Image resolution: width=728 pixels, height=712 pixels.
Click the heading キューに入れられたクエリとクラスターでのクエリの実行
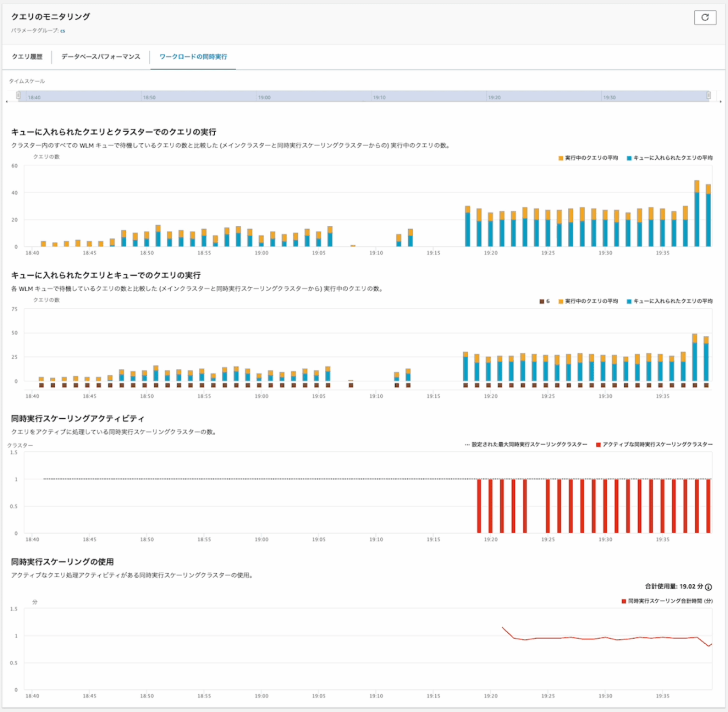click(x=114, y=132)
